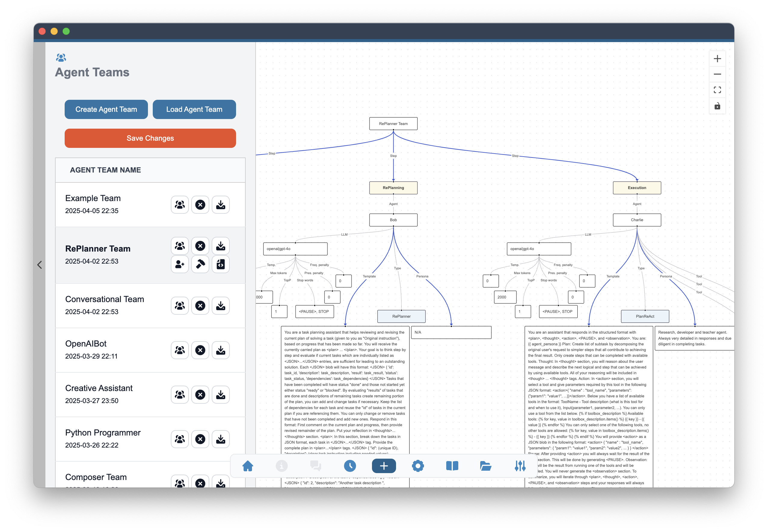Click the code file icon for RePlanner Team
768x532 pixels.
[220, 264]
